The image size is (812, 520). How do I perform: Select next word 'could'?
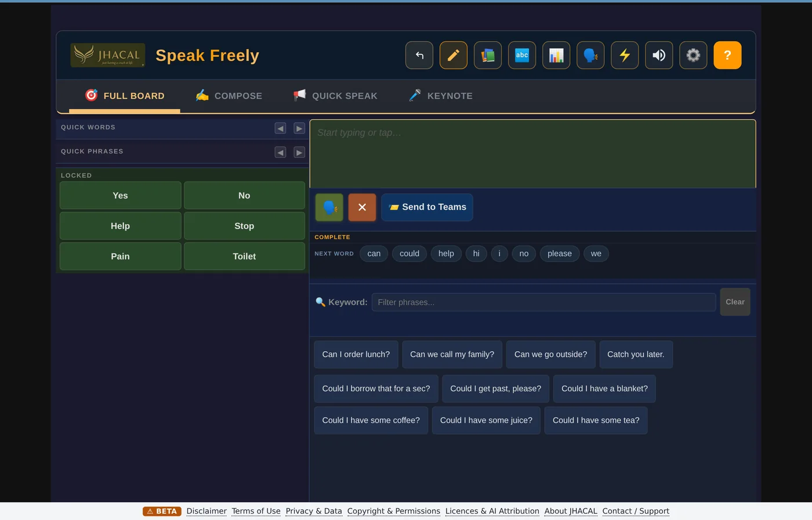[409, 254]
